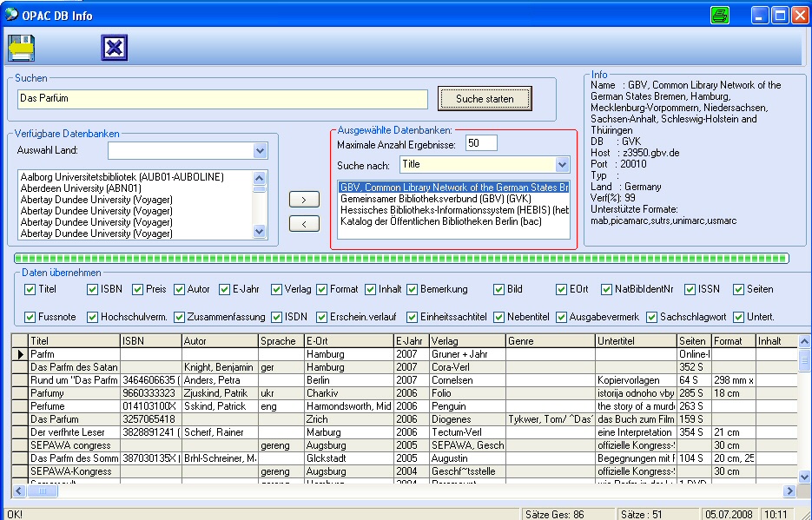The height and width of the screenshot is (520, 812).
Task: Click the save floppy disk icon
Action: 21,49
